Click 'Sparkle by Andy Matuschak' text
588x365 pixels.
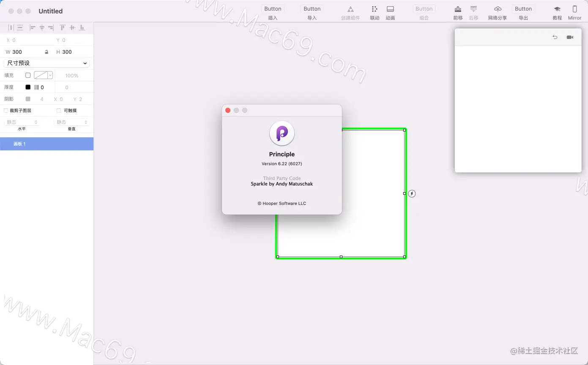pos(282,184)
